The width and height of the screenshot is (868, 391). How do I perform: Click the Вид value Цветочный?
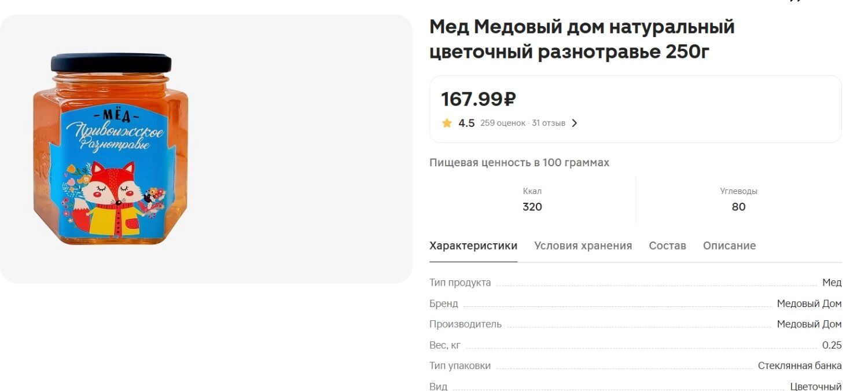(x=816, y=386)
